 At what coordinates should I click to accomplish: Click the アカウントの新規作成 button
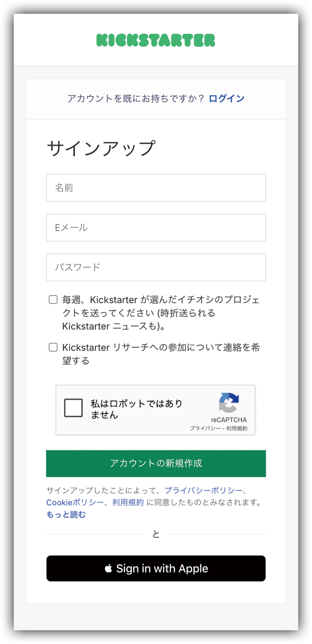click(156, 463)
